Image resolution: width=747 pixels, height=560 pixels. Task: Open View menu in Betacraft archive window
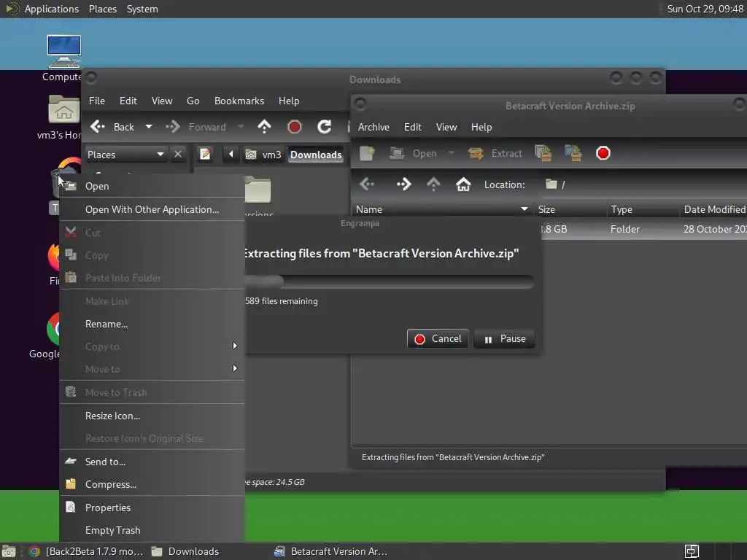tap(446, 127)
